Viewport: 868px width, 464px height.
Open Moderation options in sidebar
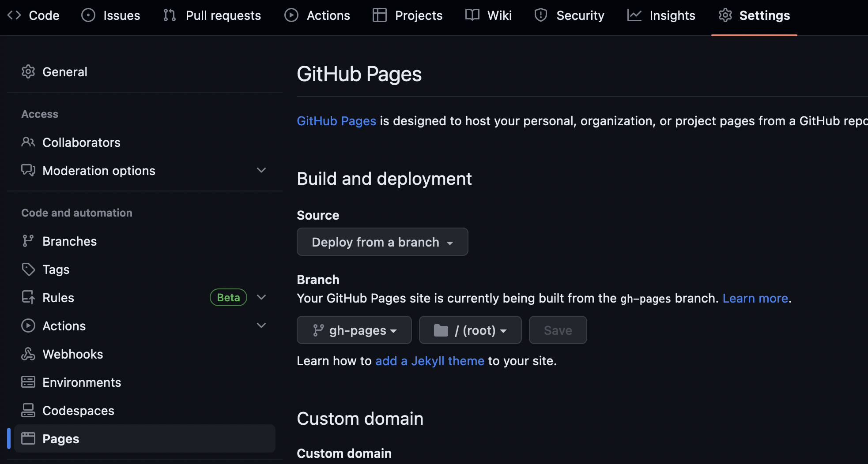pyautogui.click(x=145, y=170)
